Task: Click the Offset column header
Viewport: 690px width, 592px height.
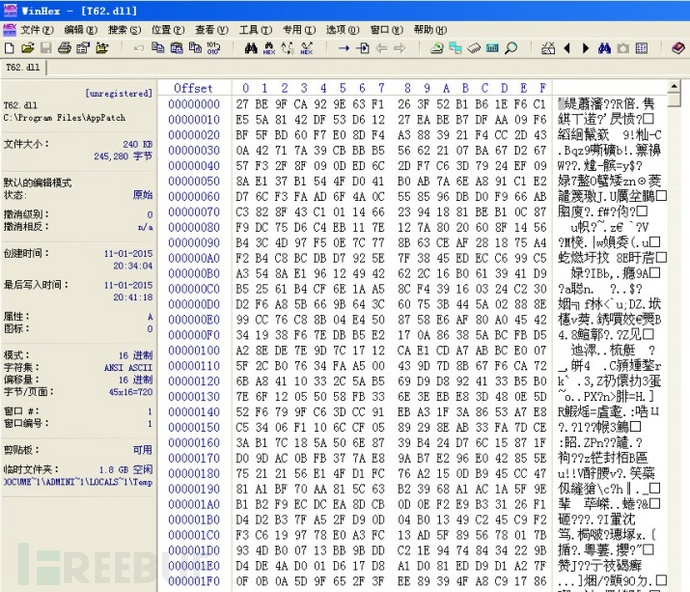Action: 193,88
